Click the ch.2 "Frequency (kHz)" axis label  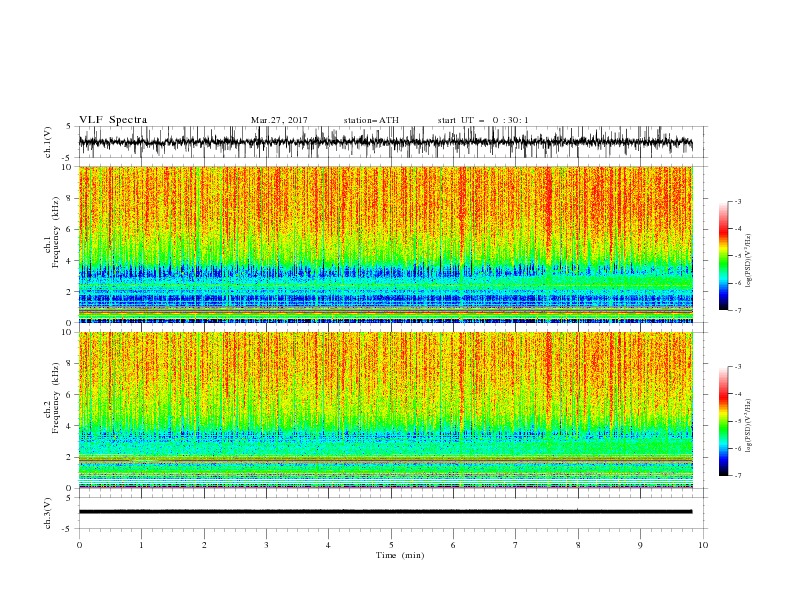click(56, 398)
